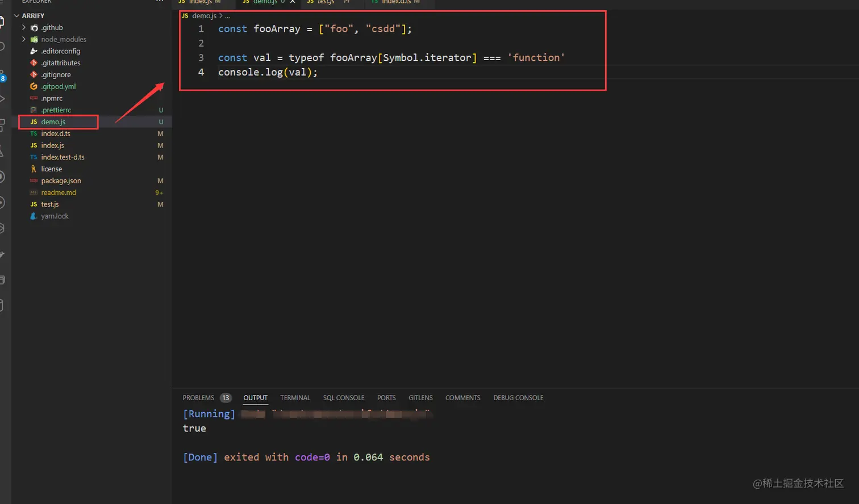
Task: Close the demo.js editor tab
Action: (293, 2)
